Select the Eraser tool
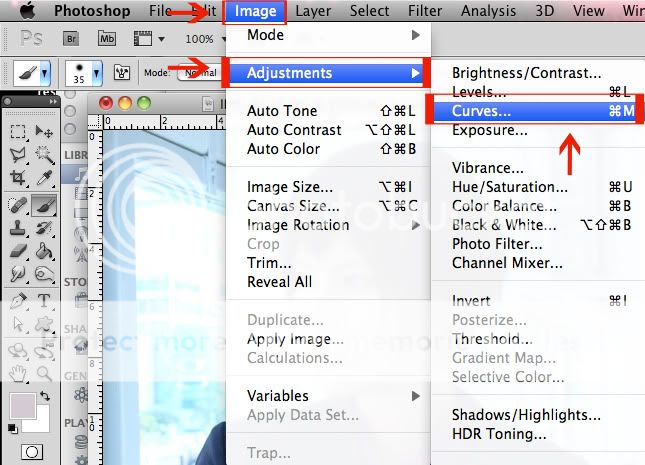Screen dimensions: 645x465 point(18,251)
